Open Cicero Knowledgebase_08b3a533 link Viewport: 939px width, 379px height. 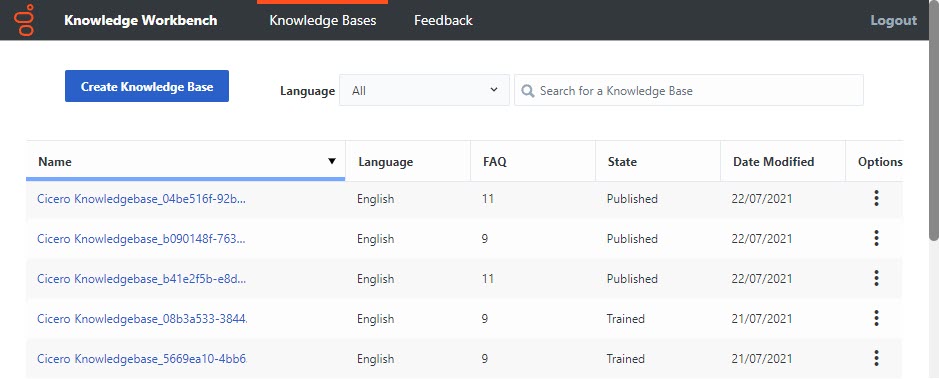(x=142, y=319)
